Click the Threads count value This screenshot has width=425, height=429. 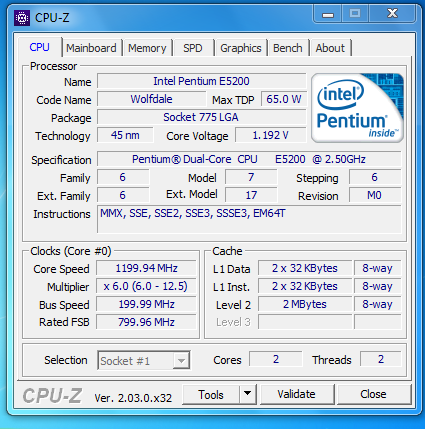point(381,359)
